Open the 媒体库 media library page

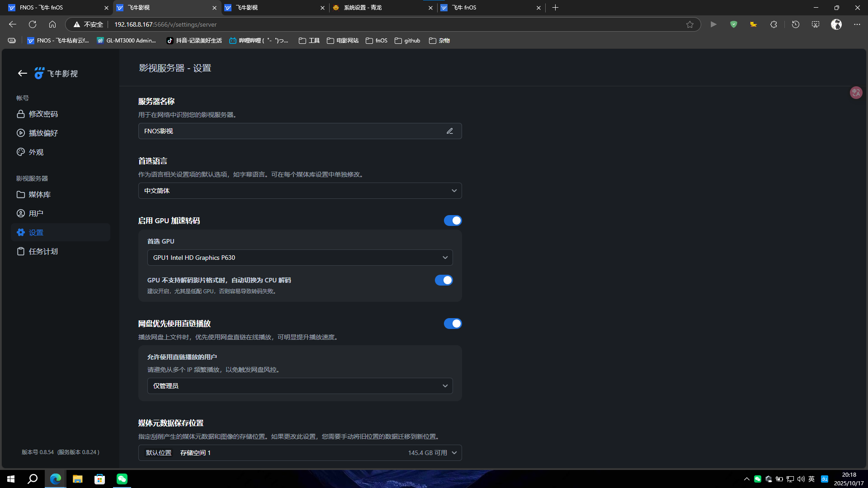pos(39,194)
